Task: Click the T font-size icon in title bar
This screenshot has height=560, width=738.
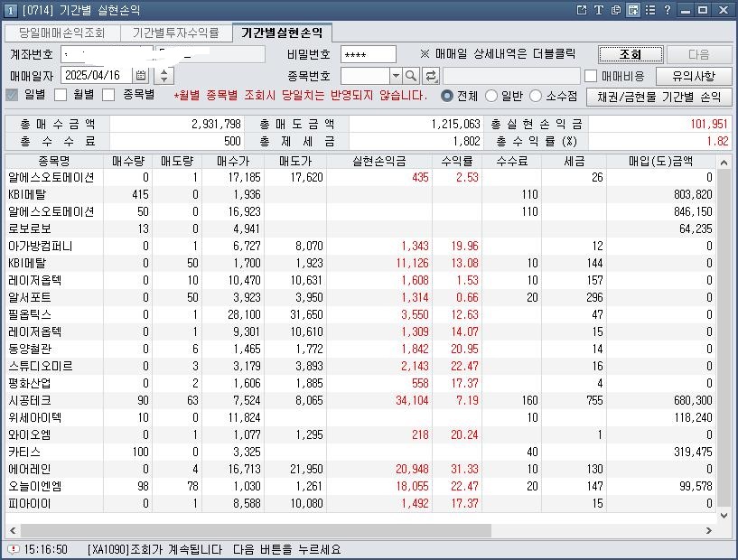Action: 599,11
